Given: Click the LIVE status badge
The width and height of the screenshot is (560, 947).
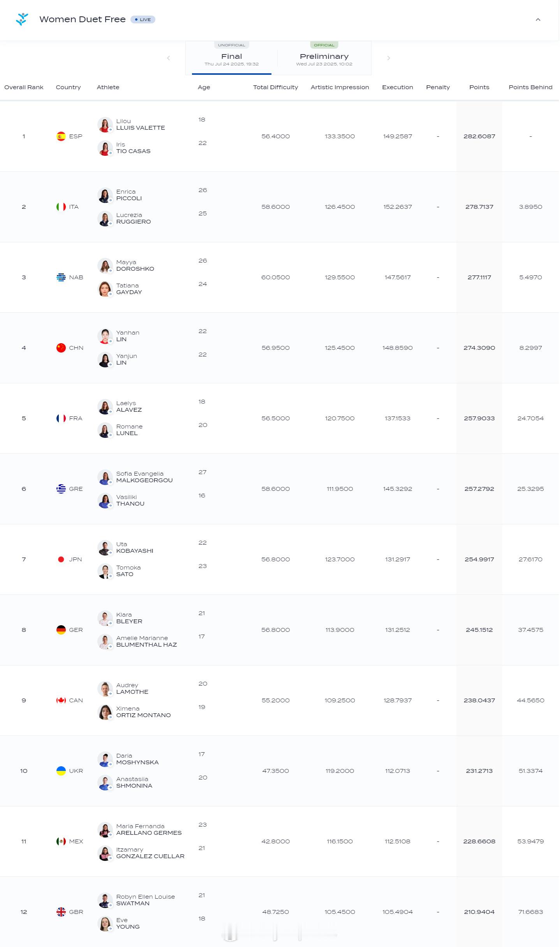Looking at the screenshot, I should pyautogui.click(x=143, y=19).
